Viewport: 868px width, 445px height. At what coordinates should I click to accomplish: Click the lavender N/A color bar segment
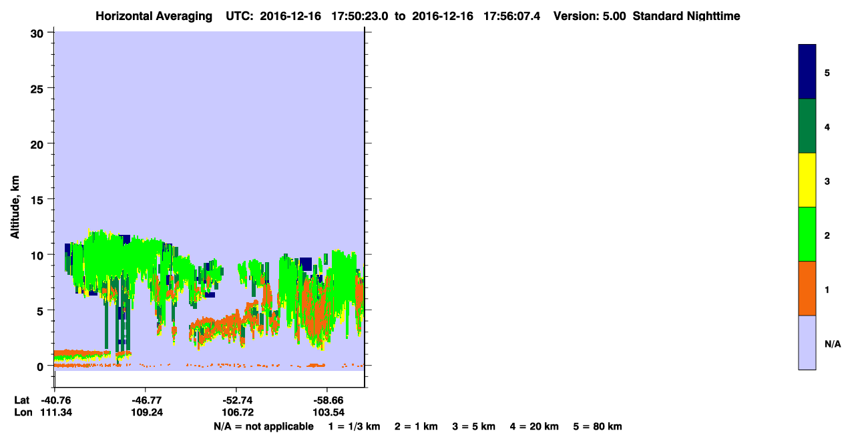[x=807, y=342]
